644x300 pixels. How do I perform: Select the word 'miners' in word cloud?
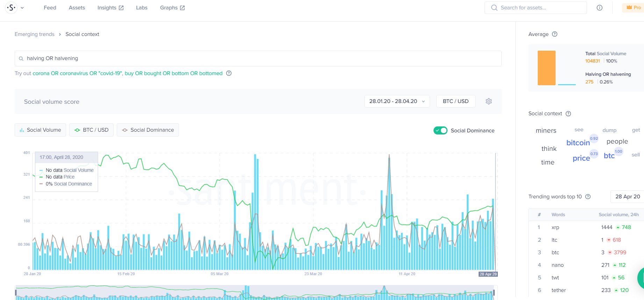tap(546, 131)
